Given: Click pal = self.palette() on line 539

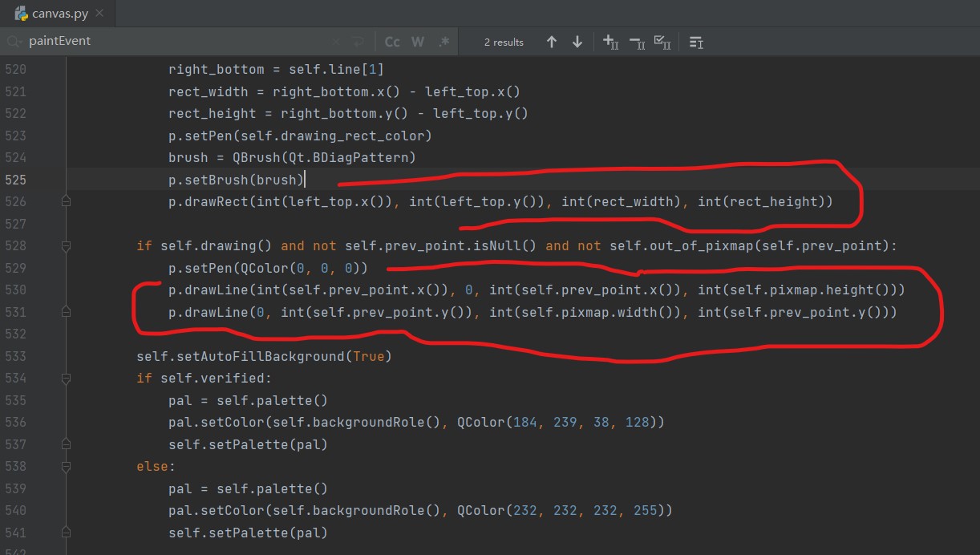Looking at the screenshot, I should 248,488.
